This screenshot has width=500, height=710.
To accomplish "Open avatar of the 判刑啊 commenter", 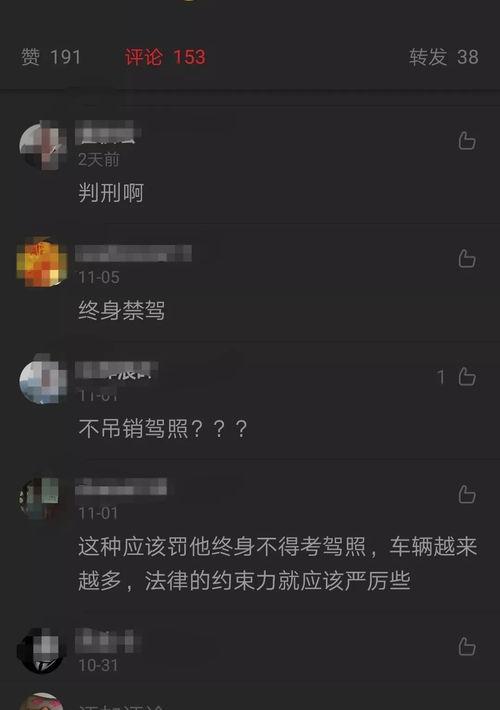I will 42,146.
